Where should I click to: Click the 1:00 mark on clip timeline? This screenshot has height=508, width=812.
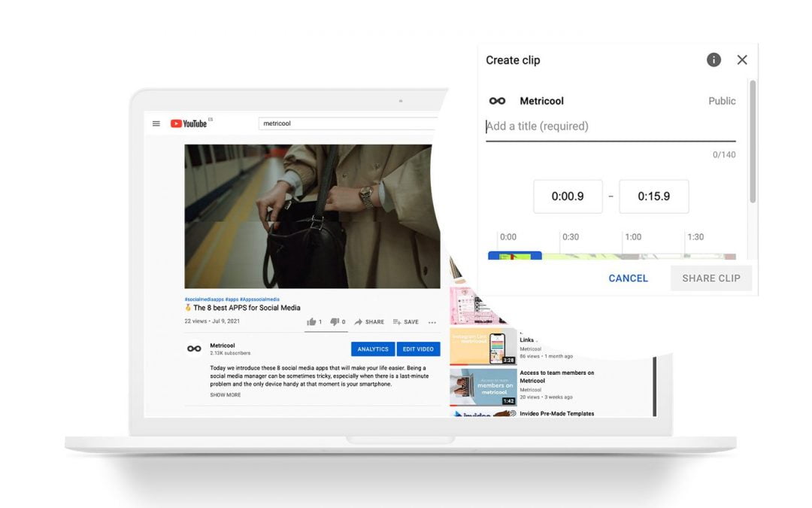633,237
